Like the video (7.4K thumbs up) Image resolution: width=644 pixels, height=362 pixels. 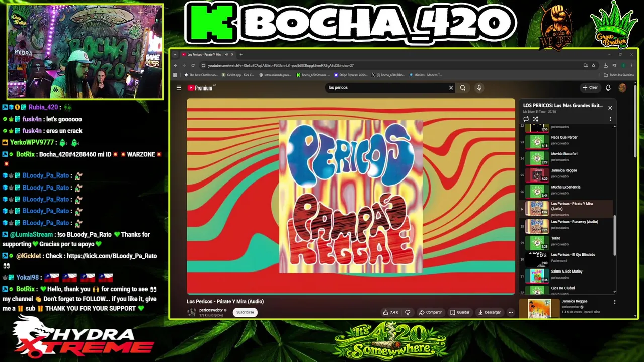pyautogui.click(x=391, y=312)
